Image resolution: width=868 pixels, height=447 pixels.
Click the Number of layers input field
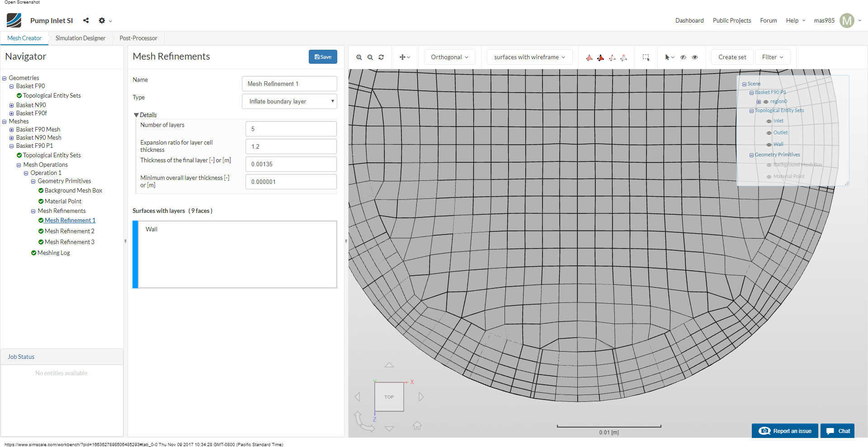(x=291, y=129)
